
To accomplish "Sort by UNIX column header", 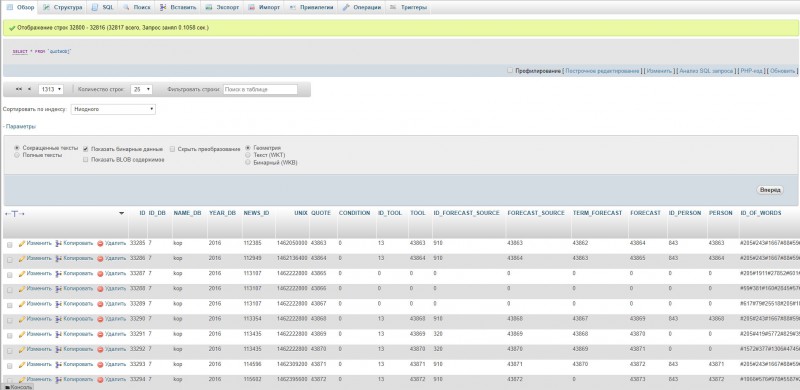I will pyautogui.click(x=301, y=213).
